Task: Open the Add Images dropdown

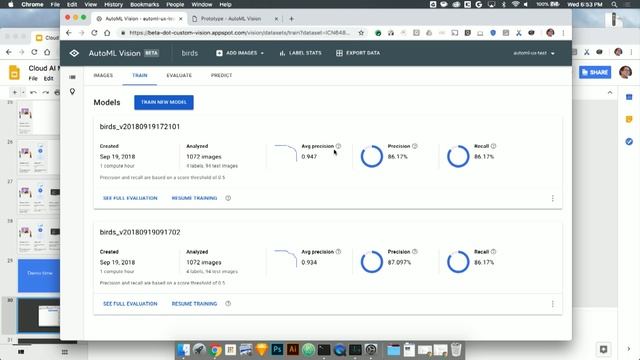Action: click(240, 53)
